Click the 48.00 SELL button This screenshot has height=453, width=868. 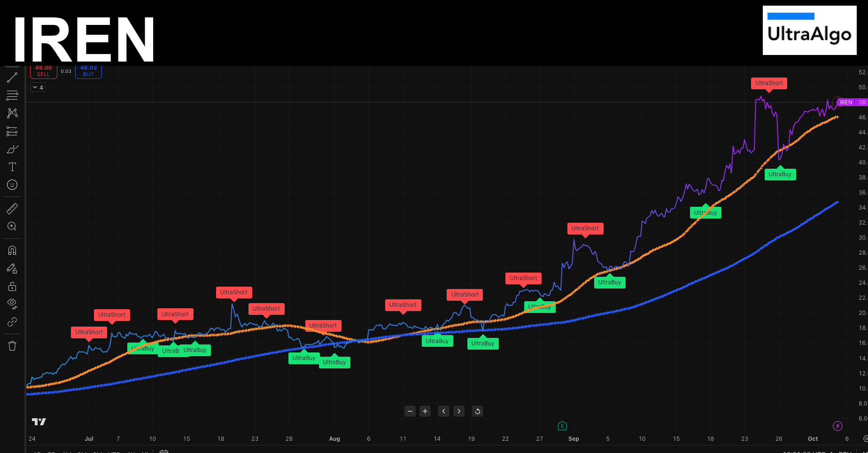pos(44,71)
